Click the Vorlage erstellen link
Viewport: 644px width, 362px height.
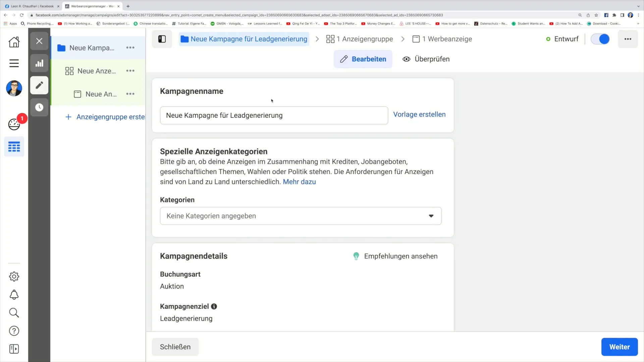419,114
